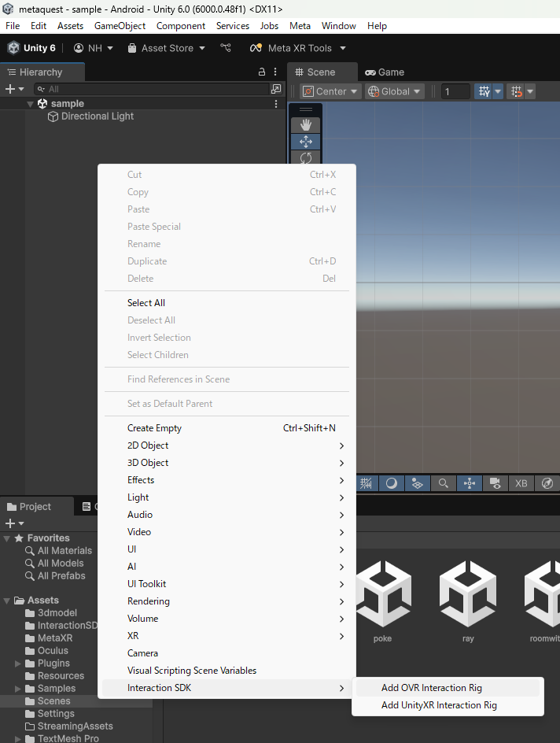Switch to the Game tab
The image size is (560, 743).
[x=385, y=72]
